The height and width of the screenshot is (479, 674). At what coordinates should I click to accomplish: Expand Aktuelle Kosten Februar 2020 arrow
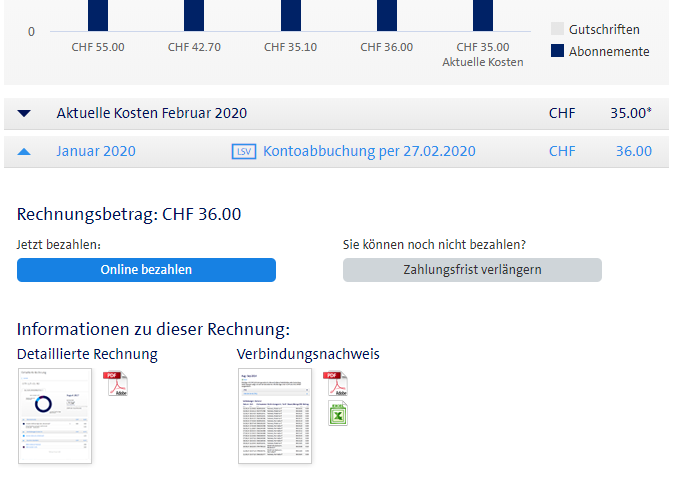tap(24, 114)
